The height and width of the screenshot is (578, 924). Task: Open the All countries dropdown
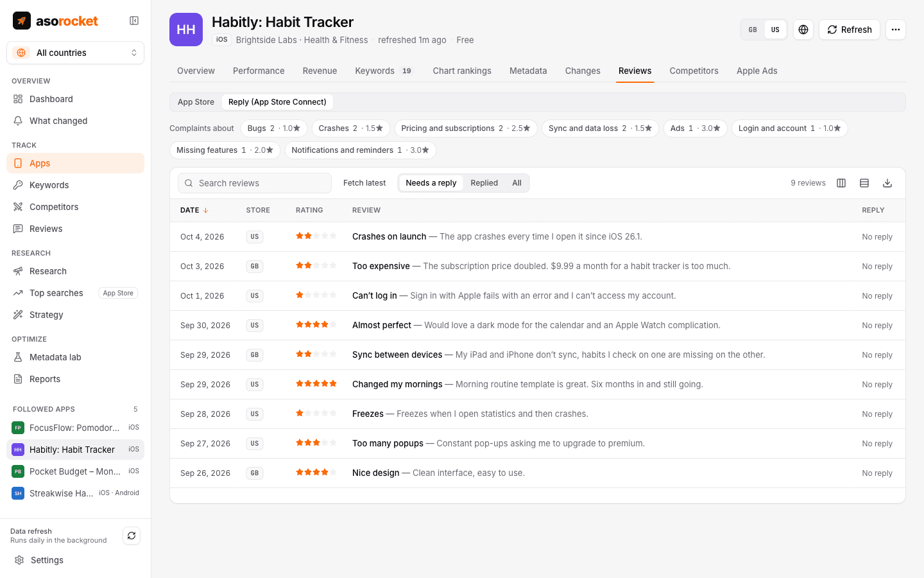coord(75,53)
